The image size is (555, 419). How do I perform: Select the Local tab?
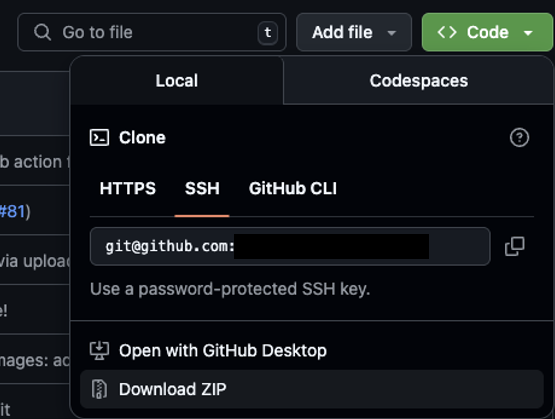pos(177,80)
